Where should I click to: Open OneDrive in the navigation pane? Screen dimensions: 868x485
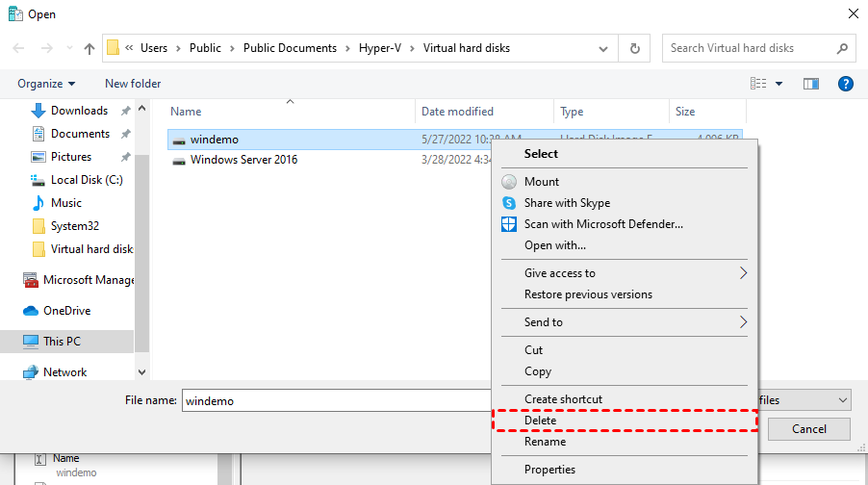(66, 311)
